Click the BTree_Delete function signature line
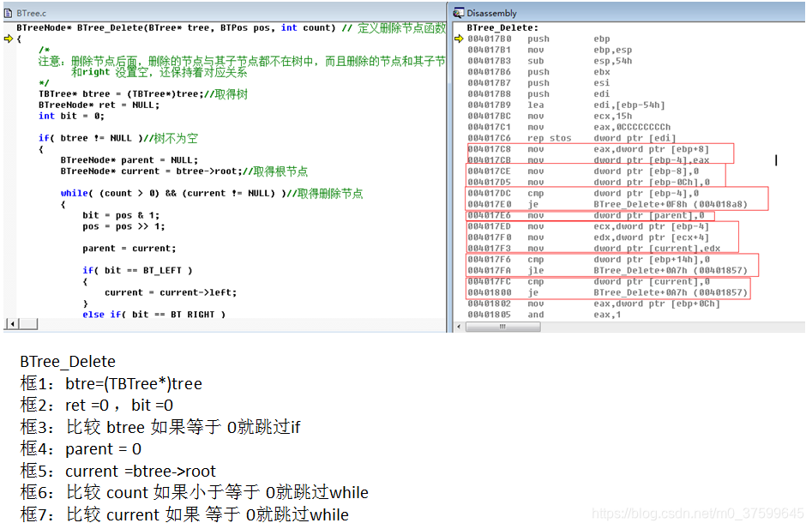The image size is (812, 529). 231,28
